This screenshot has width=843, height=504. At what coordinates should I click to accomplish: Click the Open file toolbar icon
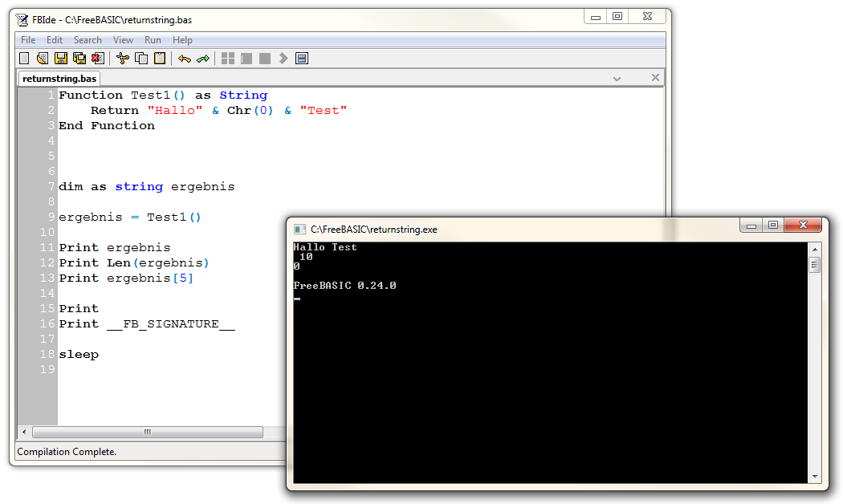43,58
